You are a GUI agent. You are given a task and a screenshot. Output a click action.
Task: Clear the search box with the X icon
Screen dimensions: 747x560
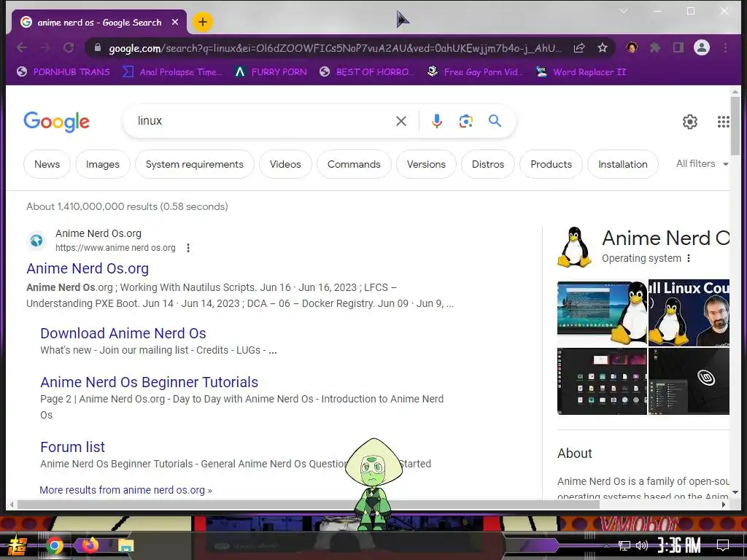tap(401, 121)
